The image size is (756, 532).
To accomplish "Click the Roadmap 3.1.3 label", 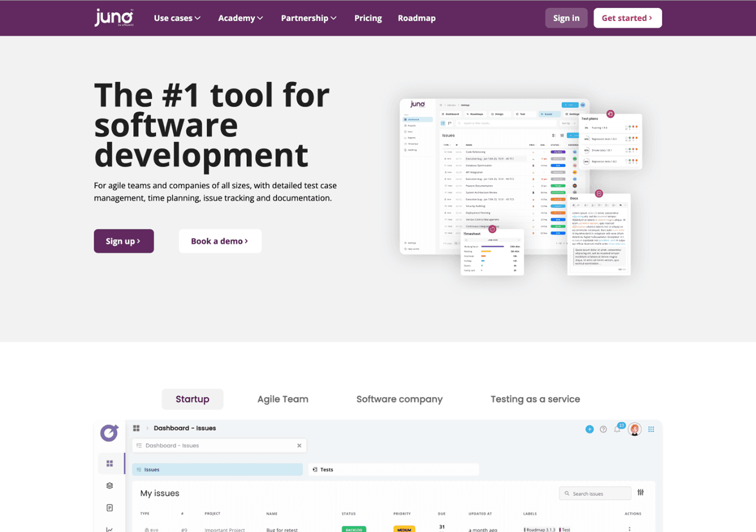I will point(540,529).
